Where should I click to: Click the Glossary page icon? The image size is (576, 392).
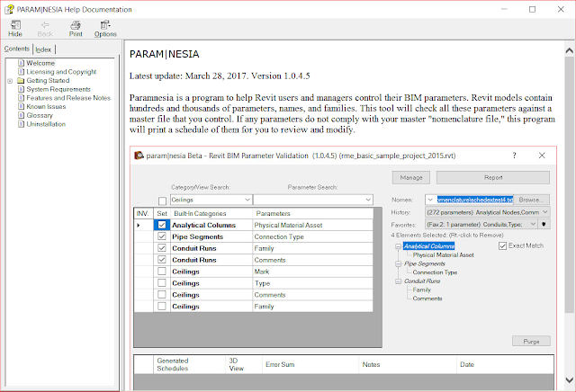pos(22,115)
